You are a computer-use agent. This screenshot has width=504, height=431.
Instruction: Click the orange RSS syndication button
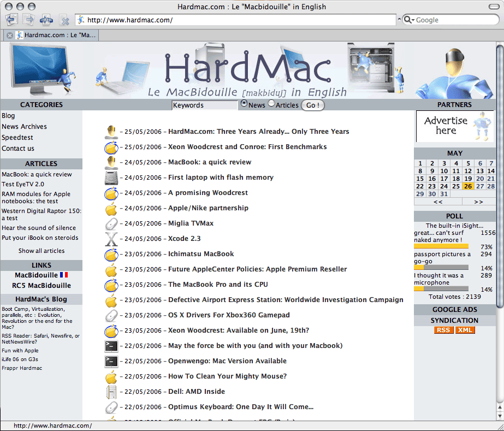click(x=443, y=330)
